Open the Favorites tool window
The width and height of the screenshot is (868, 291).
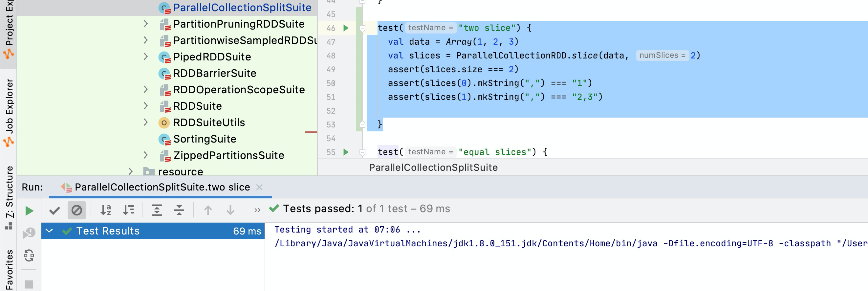(x=9, y=270)
